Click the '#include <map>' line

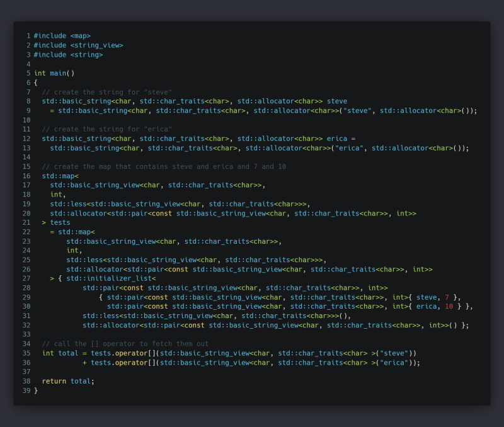click(x=62, y=36)
